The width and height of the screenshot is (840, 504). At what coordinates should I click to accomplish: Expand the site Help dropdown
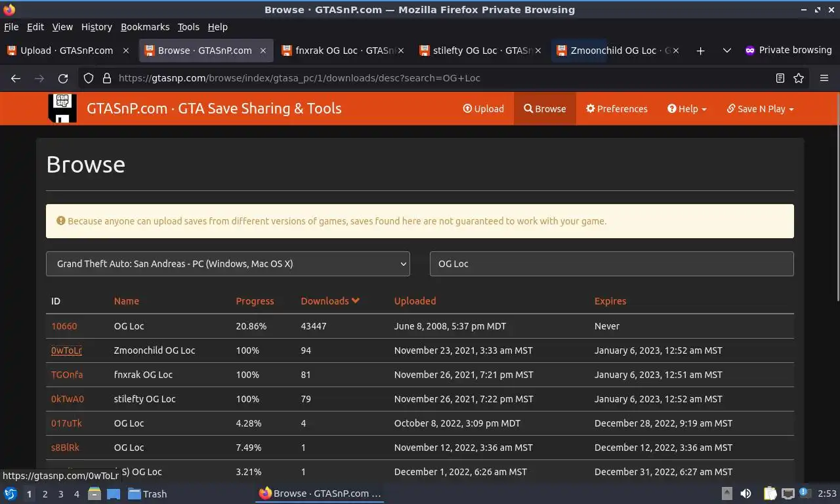point(687,109)
